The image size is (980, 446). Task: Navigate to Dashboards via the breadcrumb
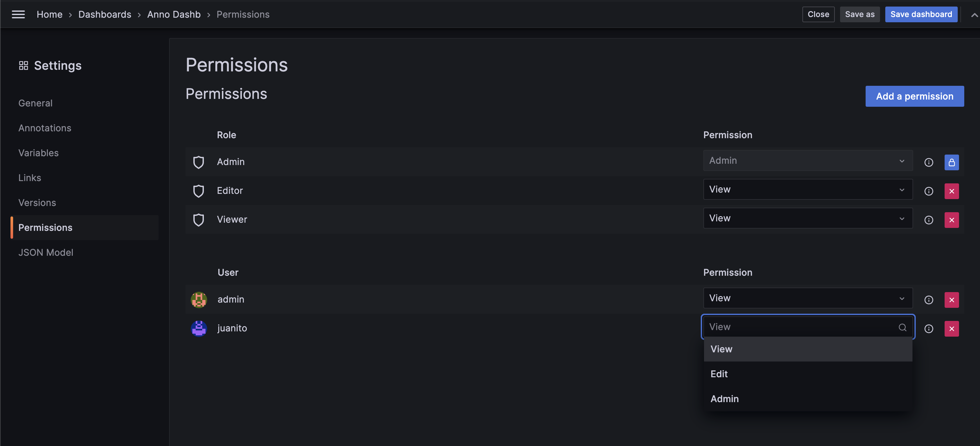(x=105, y=14)
